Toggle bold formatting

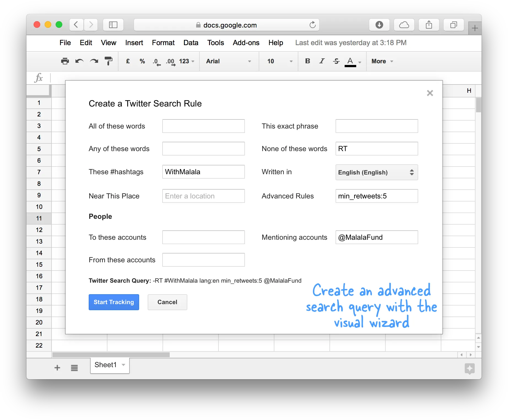(x=308, y=61)
